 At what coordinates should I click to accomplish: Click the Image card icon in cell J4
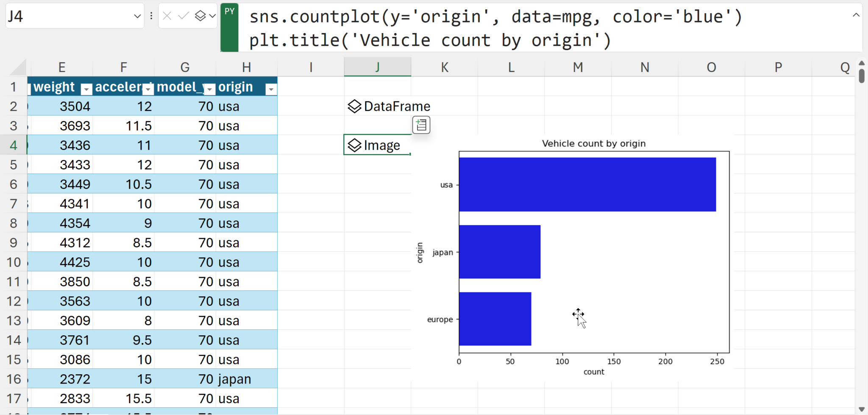coord(354,145)
